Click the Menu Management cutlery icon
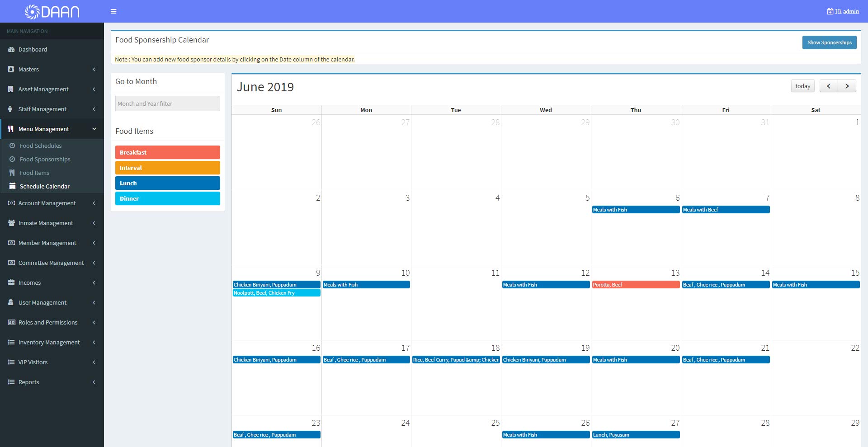Screen dimensions: 868x447 pos(11,129)
